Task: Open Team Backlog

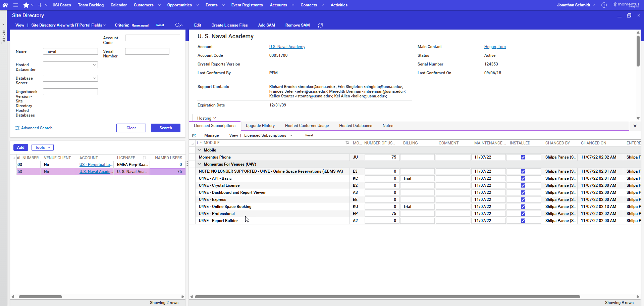Action: coord(91,5)
